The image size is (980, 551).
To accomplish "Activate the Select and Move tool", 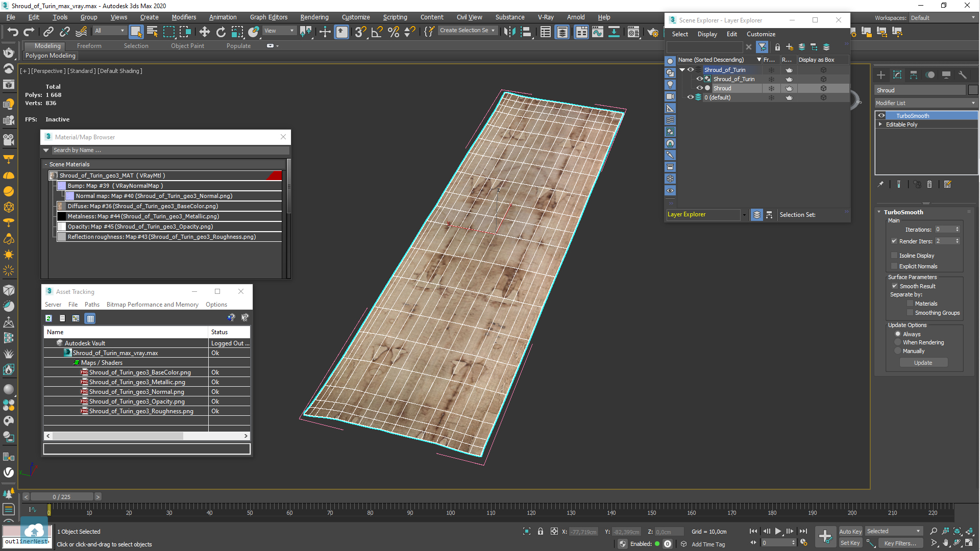I will coord(204,32).
